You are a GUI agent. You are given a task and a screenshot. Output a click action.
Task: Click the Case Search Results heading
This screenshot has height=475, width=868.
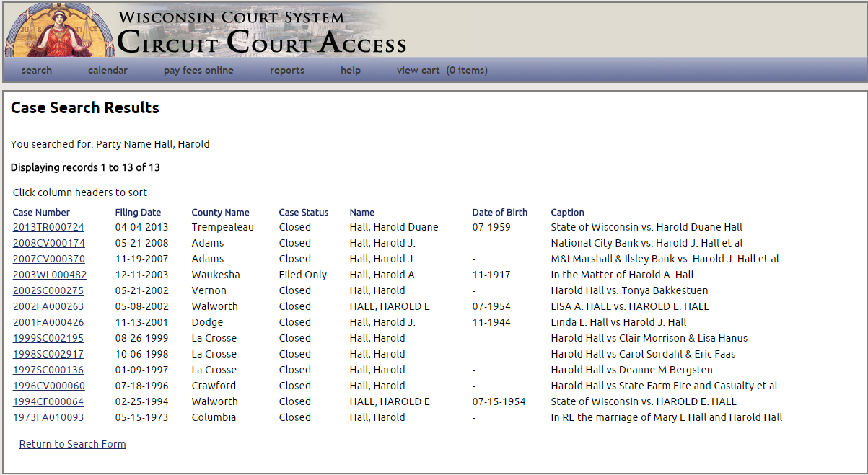click(85, 108)
